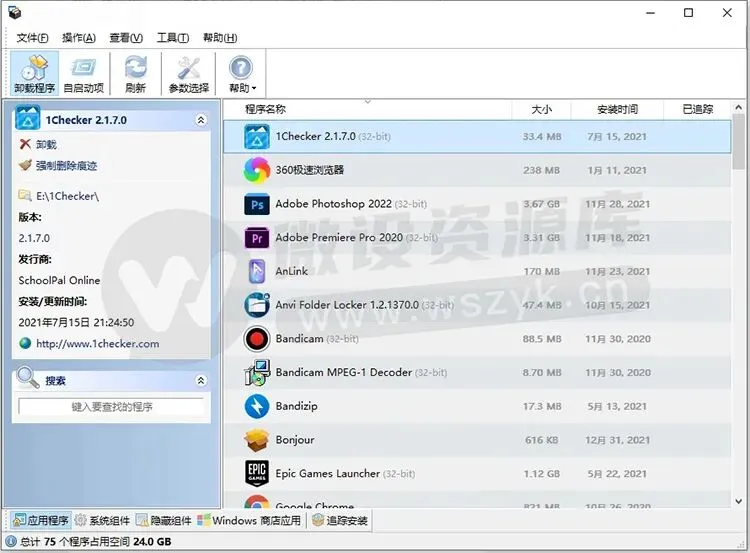Switch to the 追踪安装 tab
Image resolution: width=750 pixels, height=553 pixels.
tap(340, 520)
